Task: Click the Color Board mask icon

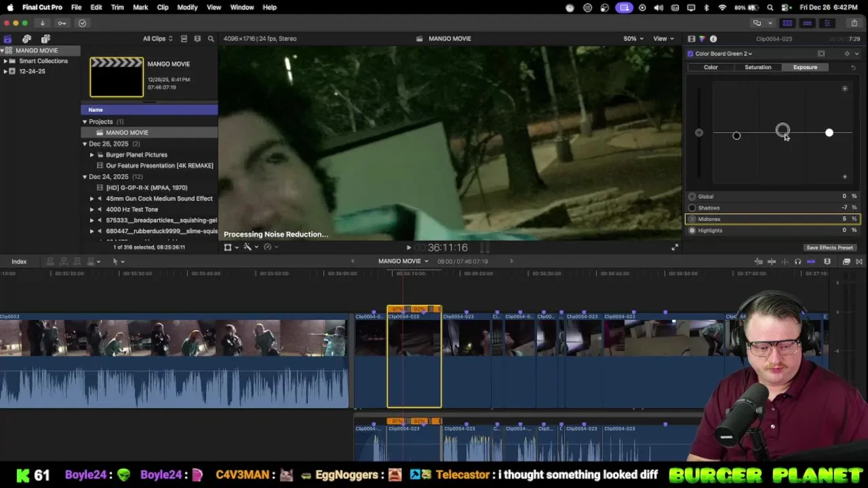Action: [821, 54]
